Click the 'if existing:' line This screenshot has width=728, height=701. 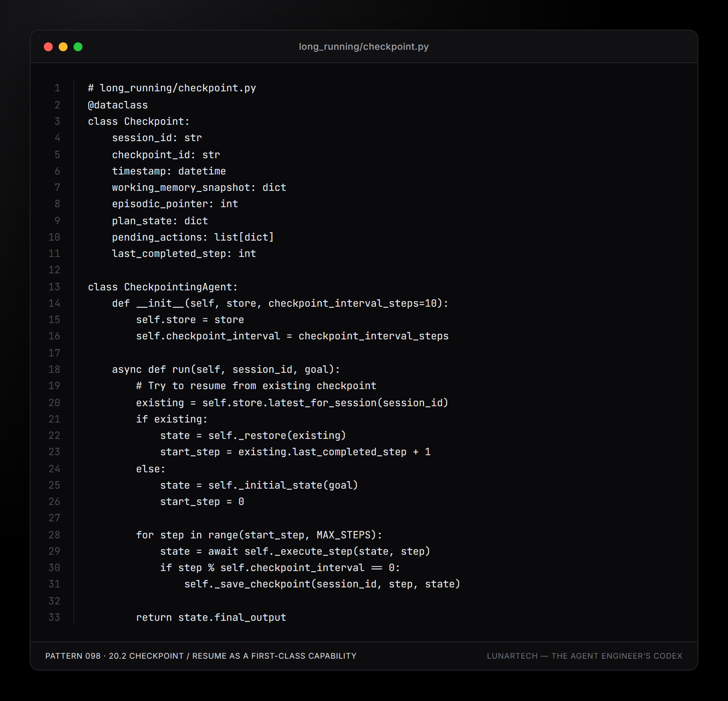(172, 419)
